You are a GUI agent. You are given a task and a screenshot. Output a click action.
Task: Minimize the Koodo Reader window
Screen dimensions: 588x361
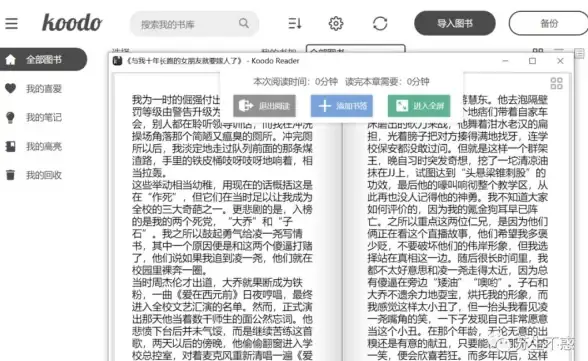[x=505, y=61]
